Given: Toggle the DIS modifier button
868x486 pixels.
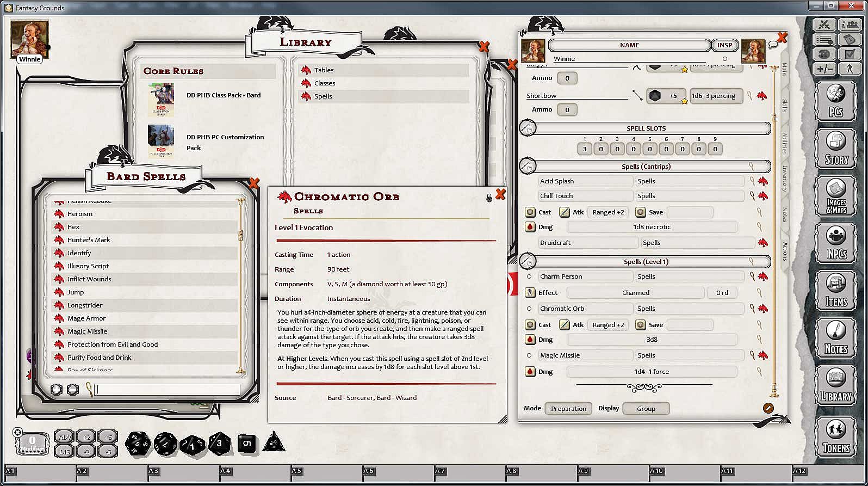Looking at the screenshot, I should 65,451.
